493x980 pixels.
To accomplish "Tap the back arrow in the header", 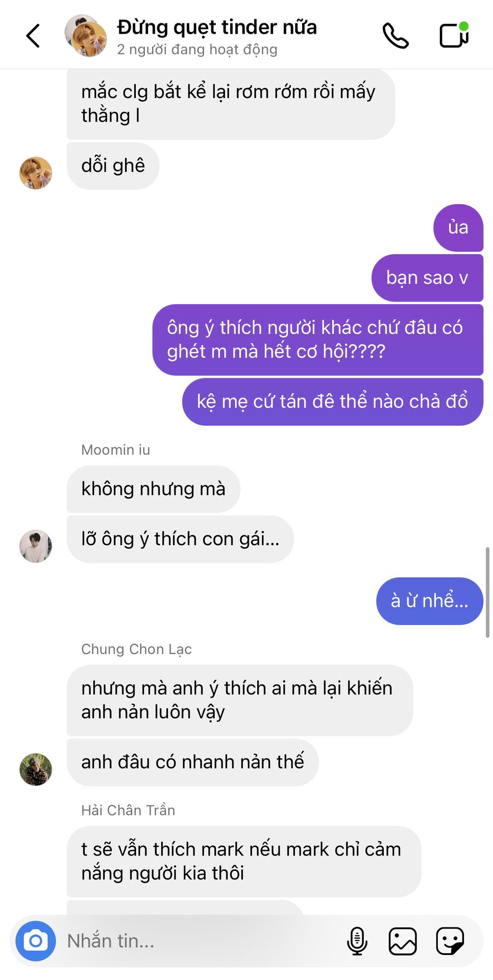I will tap(33, 36).
